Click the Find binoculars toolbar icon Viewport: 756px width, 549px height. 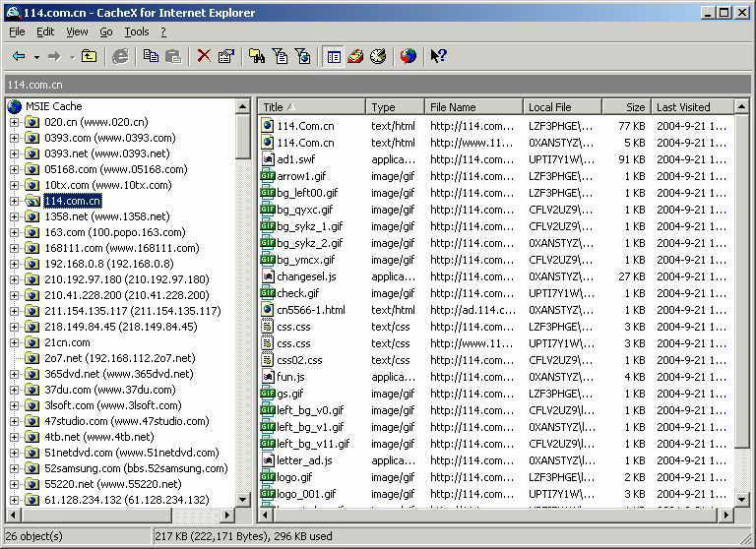coord(257,56)
